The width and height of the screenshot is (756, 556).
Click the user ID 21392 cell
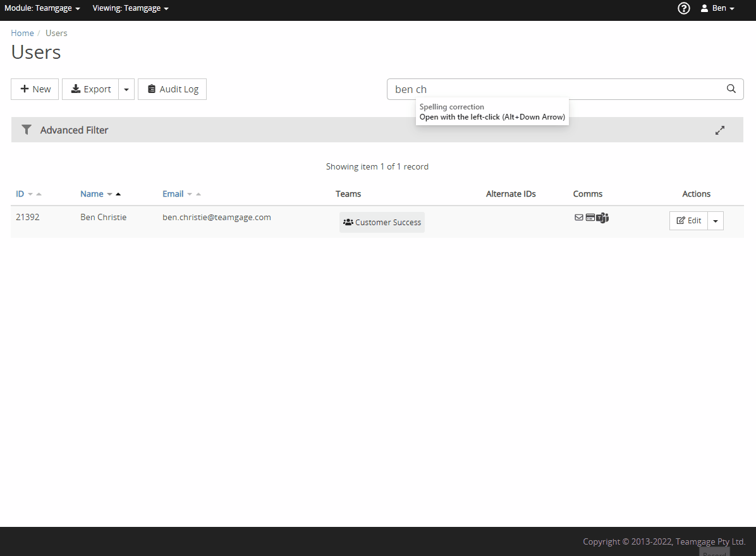27,217
